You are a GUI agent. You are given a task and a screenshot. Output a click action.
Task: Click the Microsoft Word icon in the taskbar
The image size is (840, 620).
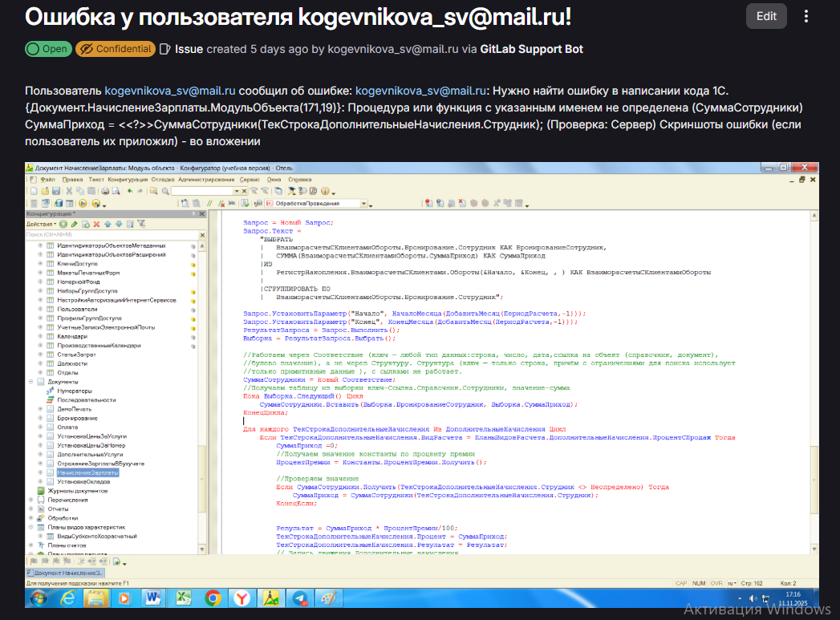(x=153, y=598)
